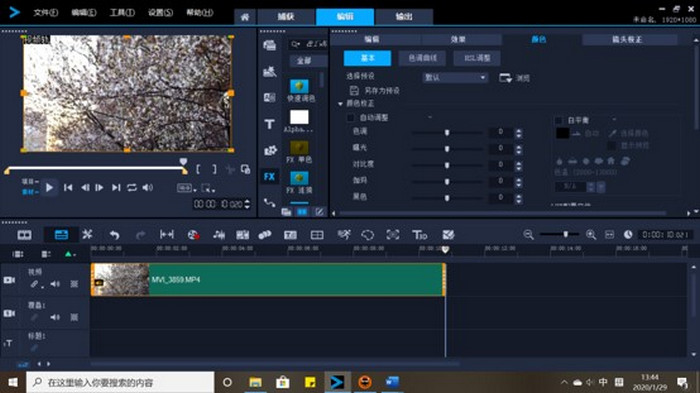Open the Graphics library gear icon

pyautogui.click(x=270, y=150)
